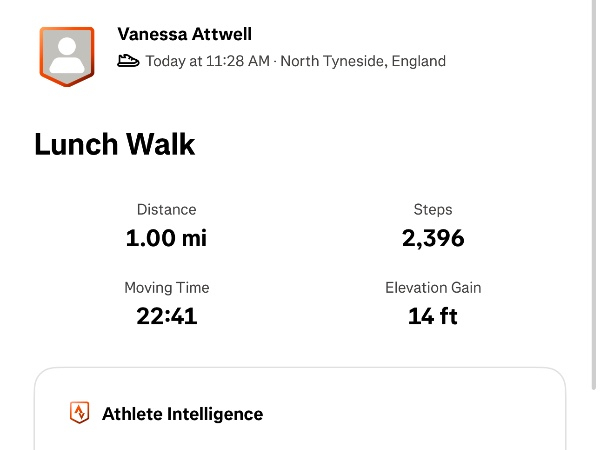Click the gray person silhouette in avatar
600x450 pixels.
click(66, 54)
